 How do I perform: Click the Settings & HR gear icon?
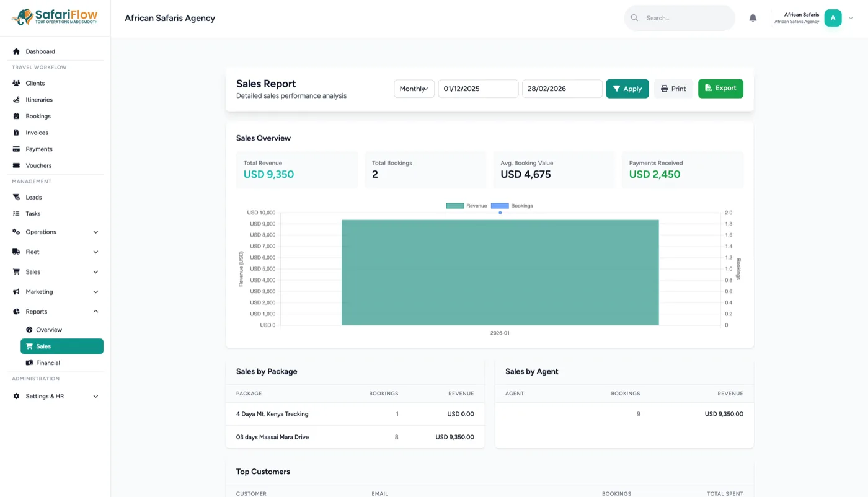(x=16, y=396)
